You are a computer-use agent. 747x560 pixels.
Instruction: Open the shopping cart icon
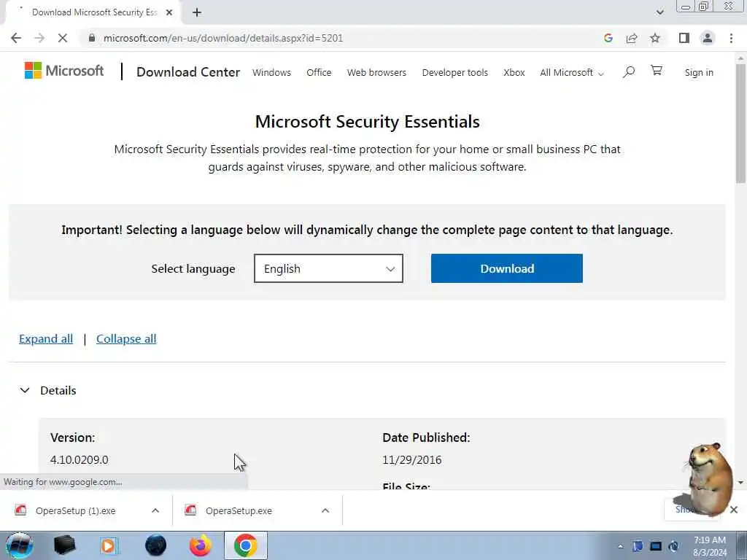[x=657, y=71]
